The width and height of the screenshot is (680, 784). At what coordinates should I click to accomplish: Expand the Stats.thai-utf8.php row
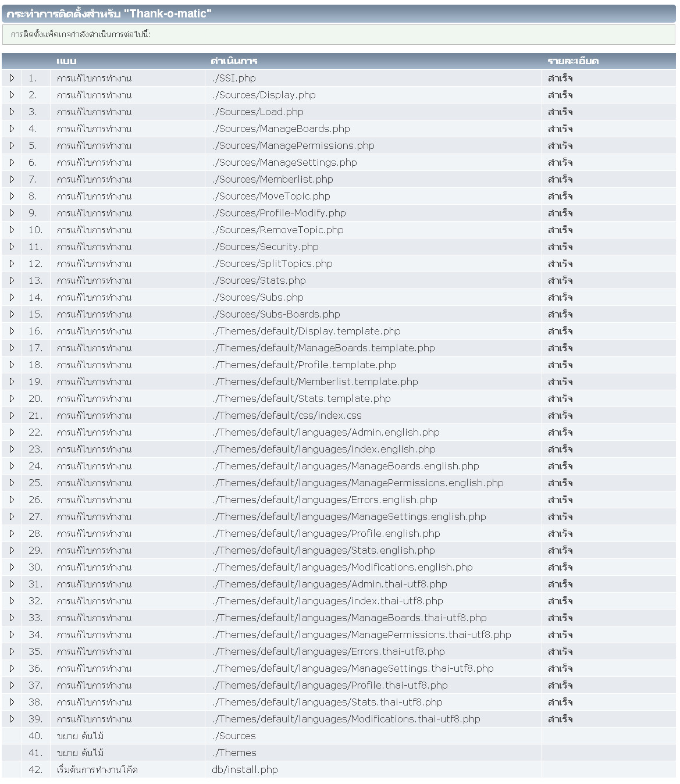[x=12, y=702]
